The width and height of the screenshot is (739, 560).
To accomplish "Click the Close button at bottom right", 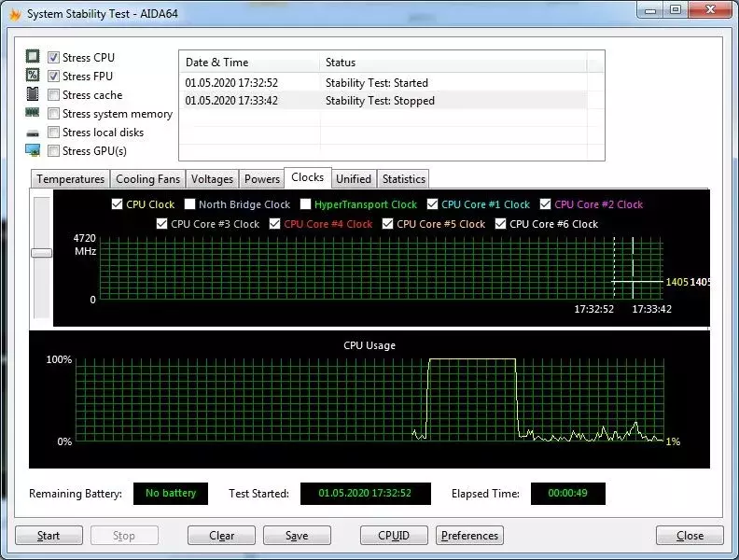I will [690, 536].
